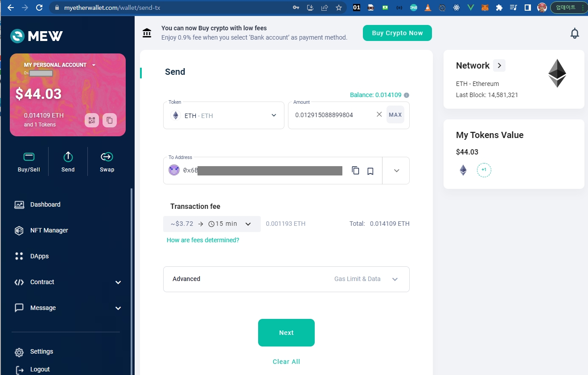Click the 'Total: 0.014109 ETH' text
Screen dimensions: 588x375
379,224
